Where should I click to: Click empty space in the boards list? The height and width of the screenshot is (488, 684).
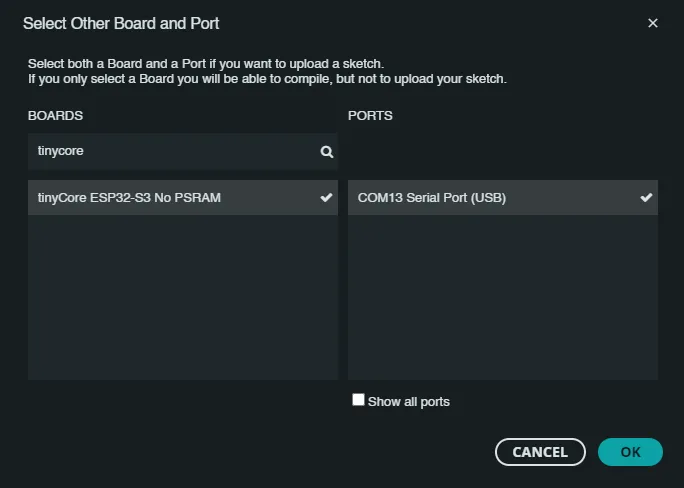click(x=182, y=300)
